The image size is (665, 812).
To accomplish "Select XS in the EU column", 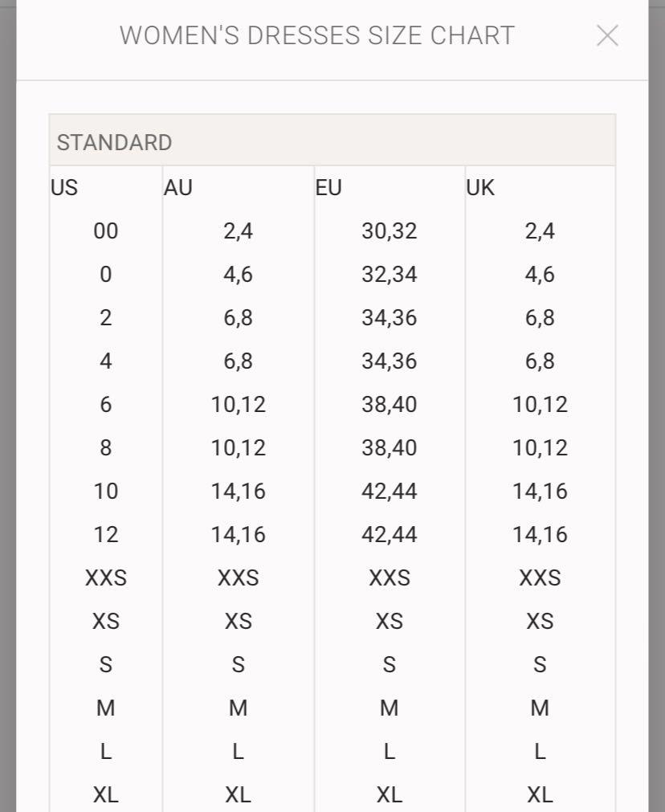I will coord(389,621).
